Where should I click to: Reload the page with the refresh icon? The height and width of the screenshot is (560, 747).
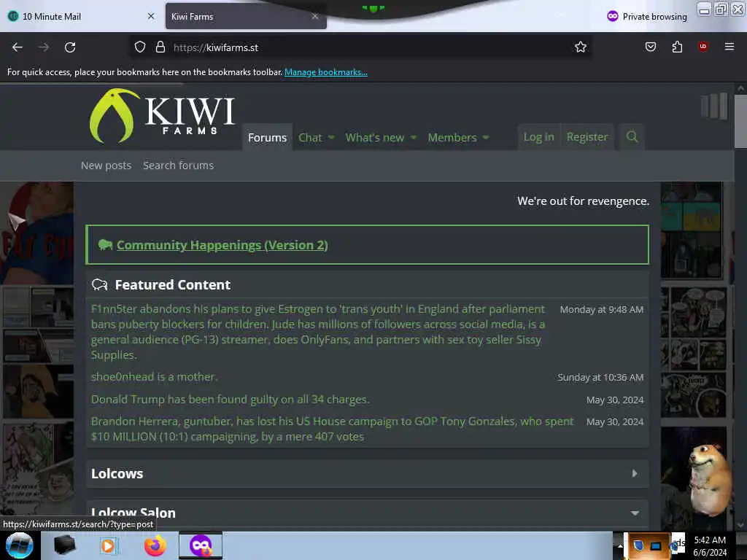[x=70, y=47]
